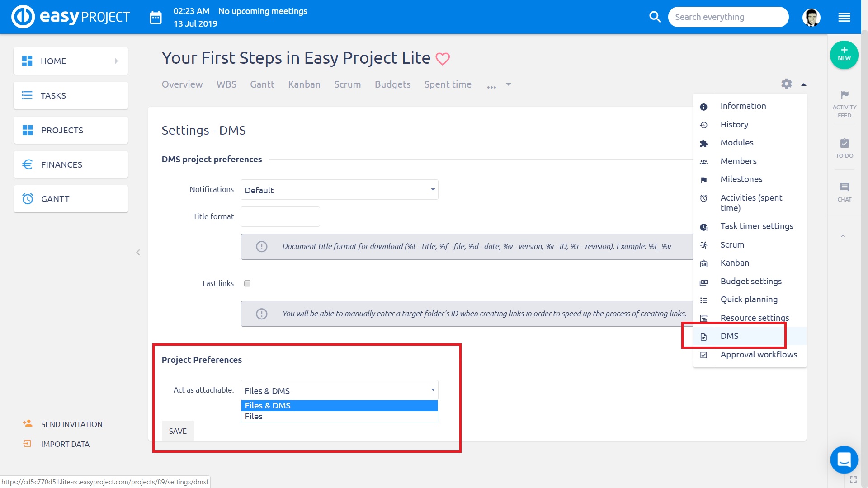Image resolution: width=868 pixels, height=488 pixels.
Task: Click the SEND INVITATION link
Action: click(71, 424)
